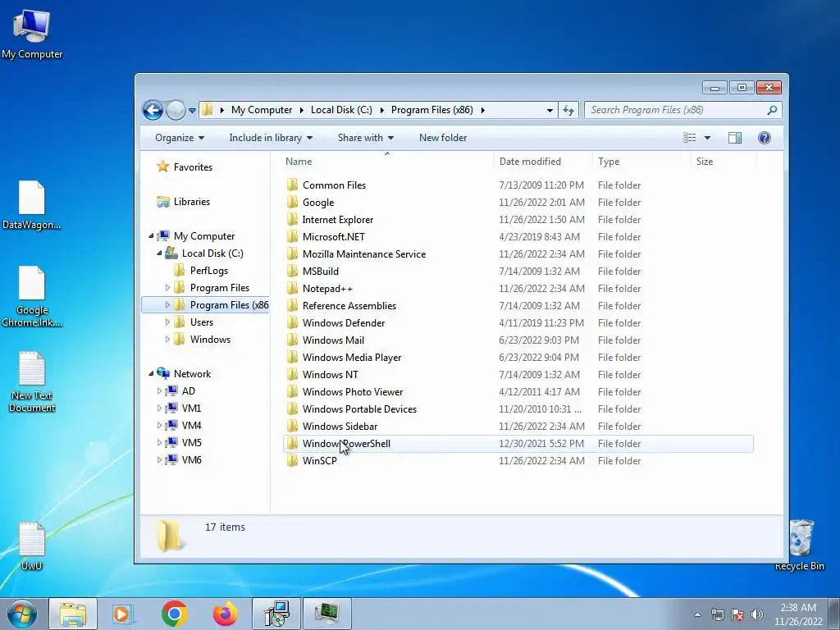
Task: Open the Organize menu
Action: pyautogui.click(x=180, y=138)
